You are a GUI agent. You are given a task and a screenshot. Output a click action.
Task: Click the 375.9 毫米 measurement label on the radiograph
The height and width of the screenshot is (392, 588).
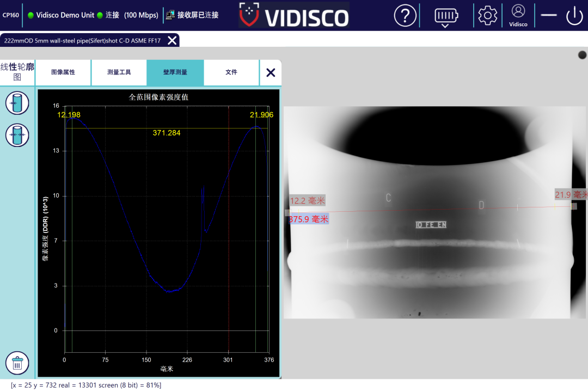[309, 219]
